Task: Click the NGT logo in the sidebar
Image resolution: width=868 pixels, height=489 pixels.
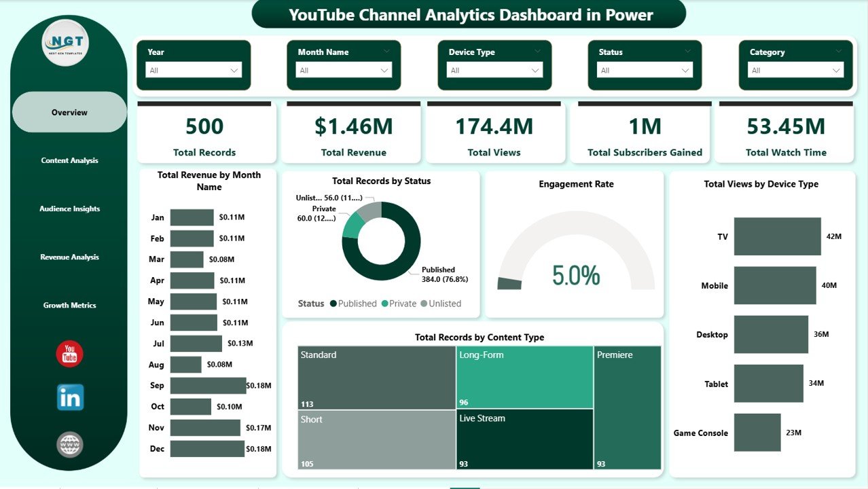Action: 69,42
